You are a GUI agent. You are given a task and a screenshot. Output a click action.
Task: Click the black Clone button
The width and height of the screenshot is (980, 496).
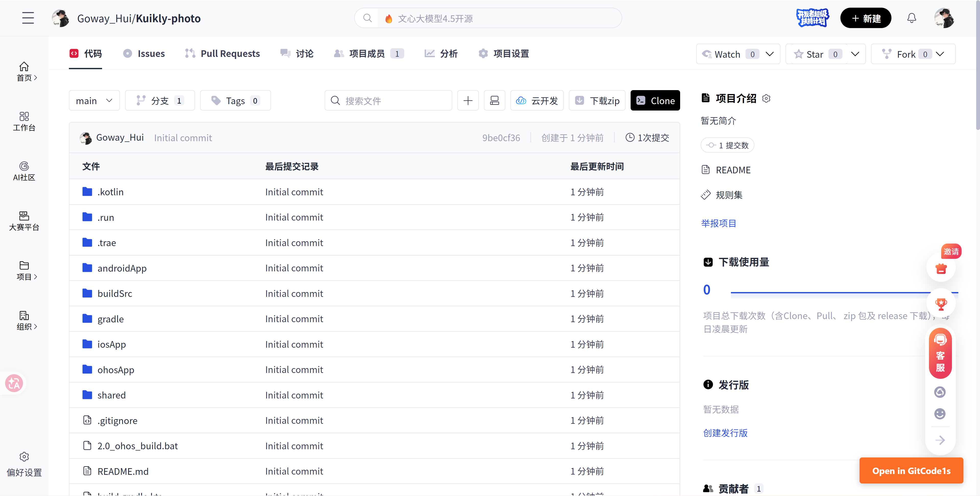coord(655,101)
